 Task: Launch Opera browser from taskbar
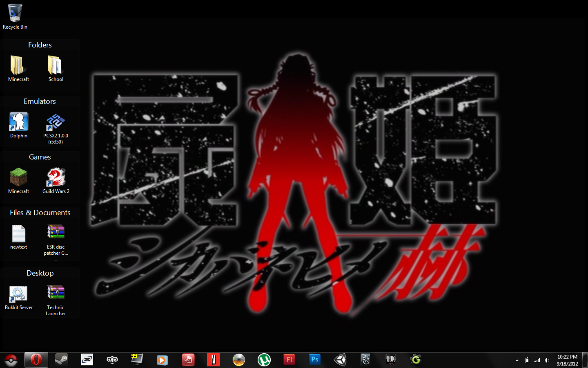pyautogui.click(x=36, y=360)
